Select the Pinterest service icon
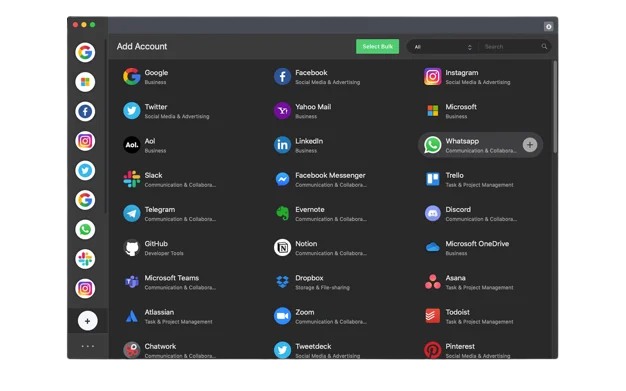Viewport: 626px width, 391px height. click(x=432, y=350)
